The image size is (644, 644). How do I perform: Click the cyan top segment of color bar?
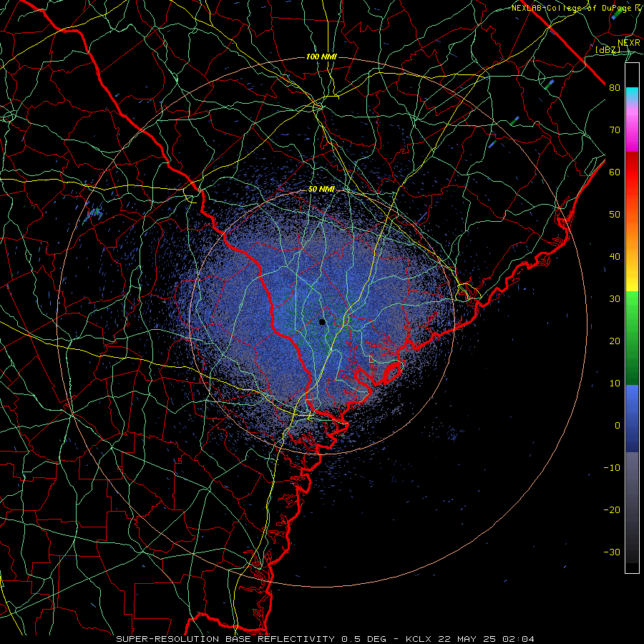[632, 94]
